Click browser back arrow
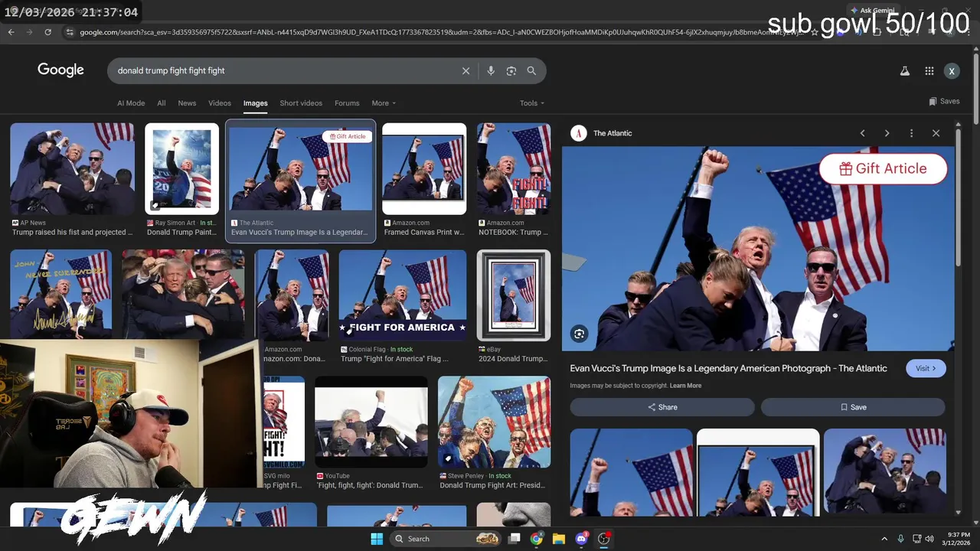Screen dimensions: 980x551 pyautogui.click(x=11, y=32)
